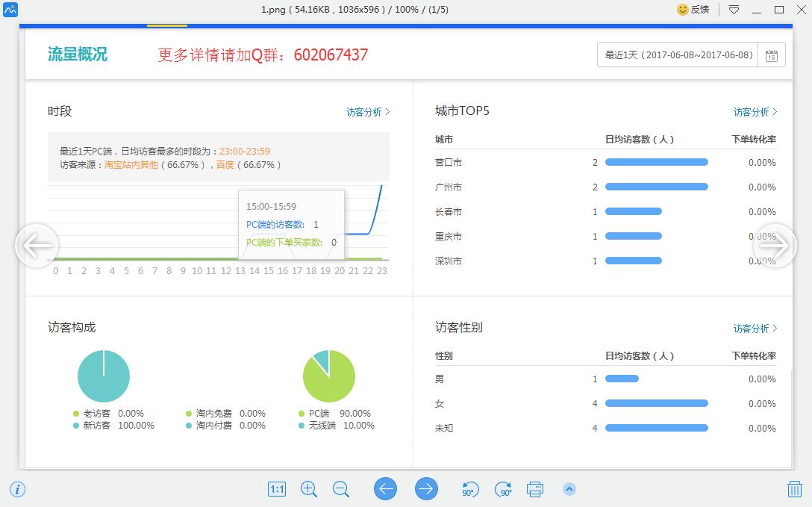Delete the current image via trash icon
Viewport: 812px width, 507px height.
coord(794,489)
